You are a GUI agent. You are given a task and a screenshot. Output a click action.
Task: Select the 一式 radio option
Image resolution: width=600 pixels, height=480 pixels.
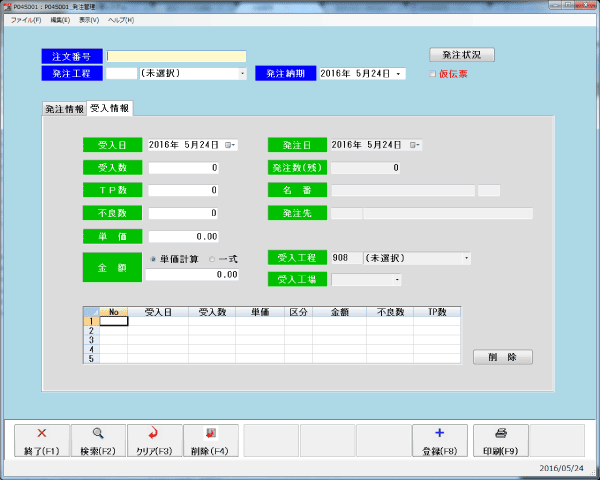tap(211, 258)
